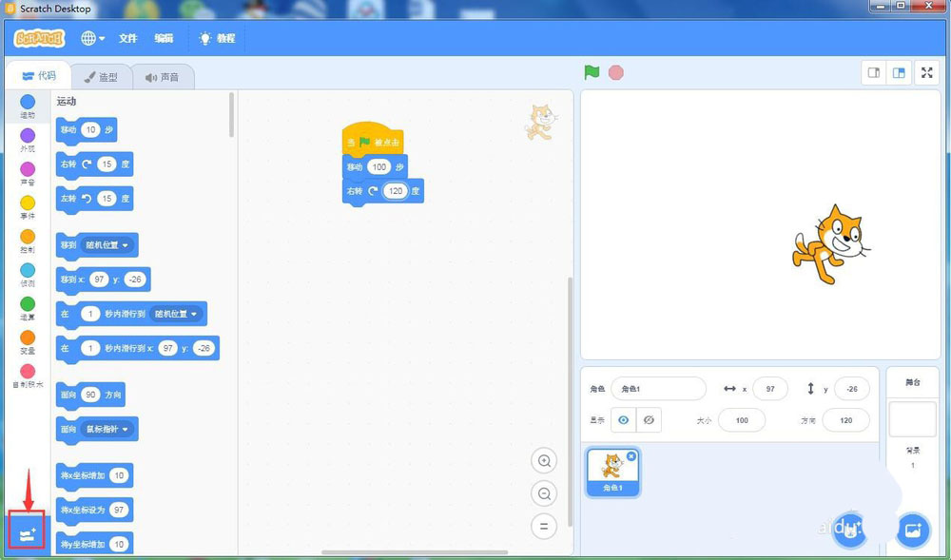Click the zoom-in magnifier on the code area

click(x=544, y=460)
